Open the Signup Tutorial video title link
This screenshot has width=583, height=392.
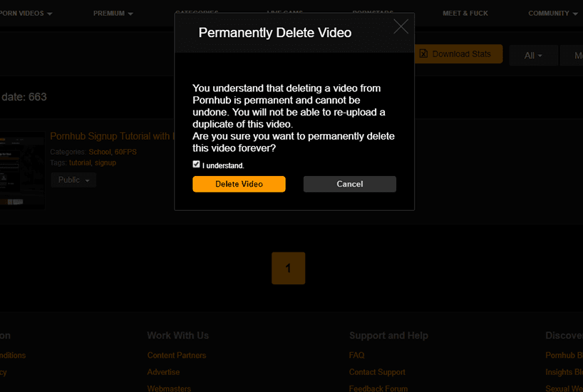[112, 136]
